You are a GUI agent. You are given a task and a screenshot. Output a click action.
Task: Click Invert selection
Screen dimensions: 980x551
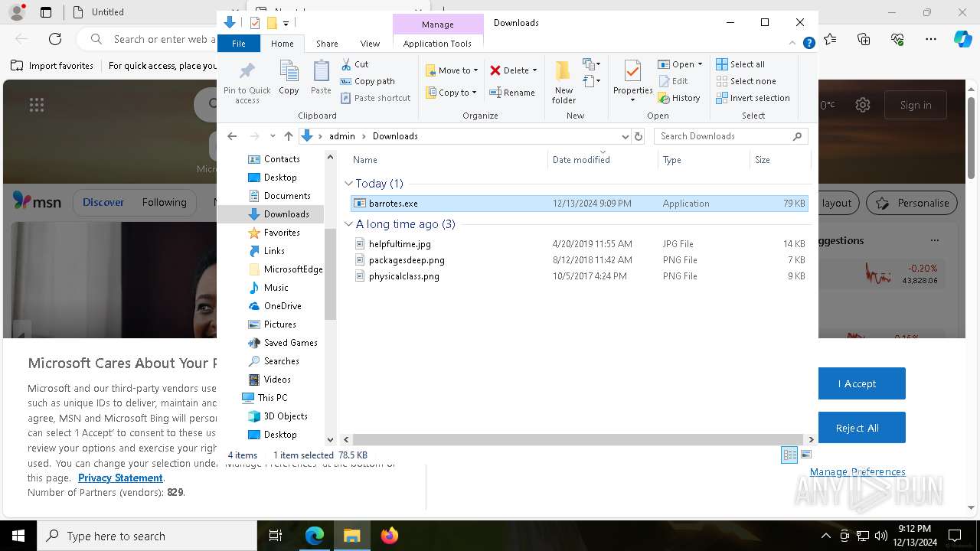pos(753,98)
